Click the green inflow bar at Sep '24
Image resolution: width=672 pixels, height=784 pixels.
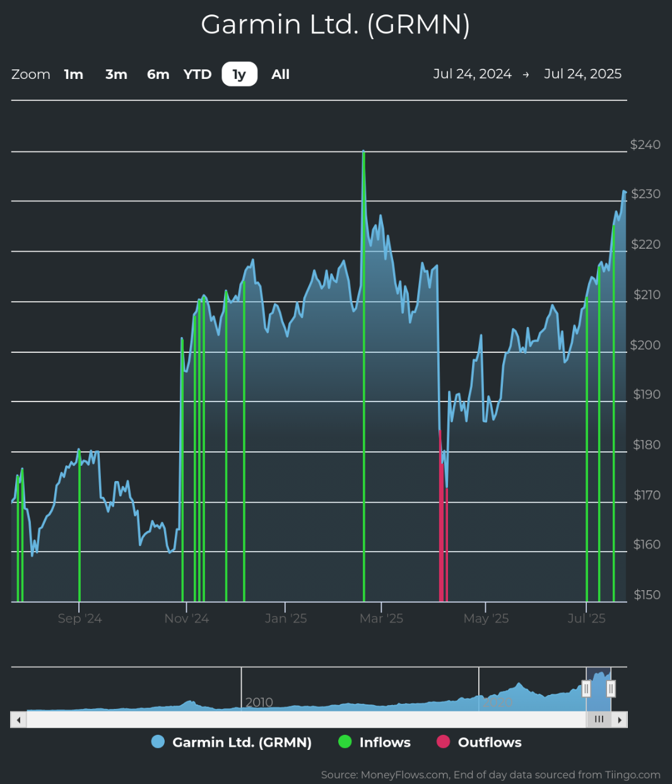80,525
